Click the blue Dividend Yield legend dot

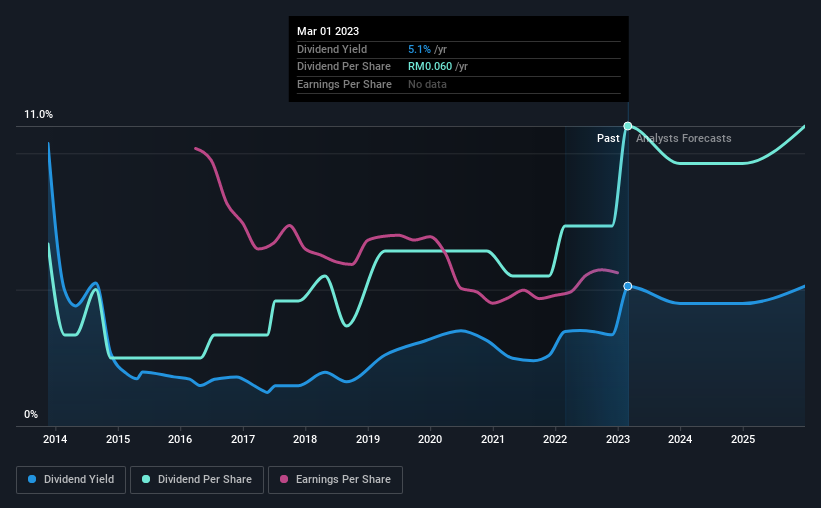click(x=32, y=479)
